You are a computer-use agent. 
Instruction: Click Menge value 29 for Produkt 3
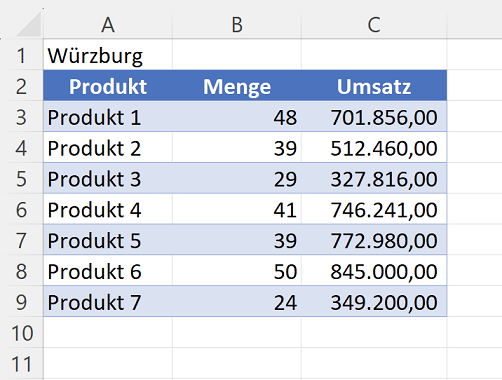point(237,178)
